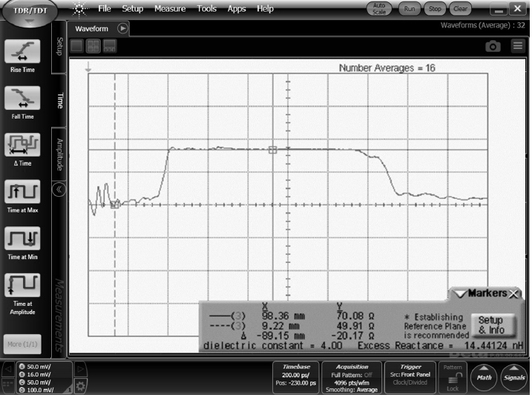532x395 pixels.
Task: Open the File menu
Action: (x=105, y=8)
